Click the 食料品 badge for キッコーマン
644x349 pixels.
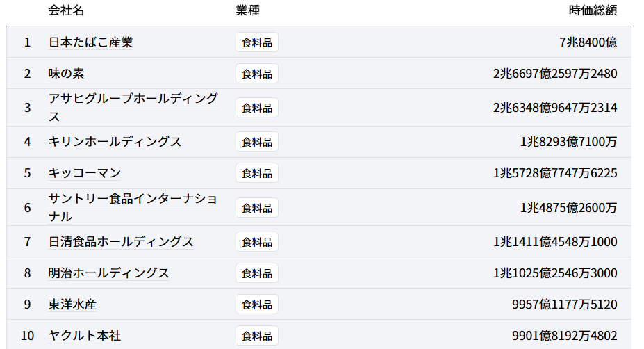point(257,173)
